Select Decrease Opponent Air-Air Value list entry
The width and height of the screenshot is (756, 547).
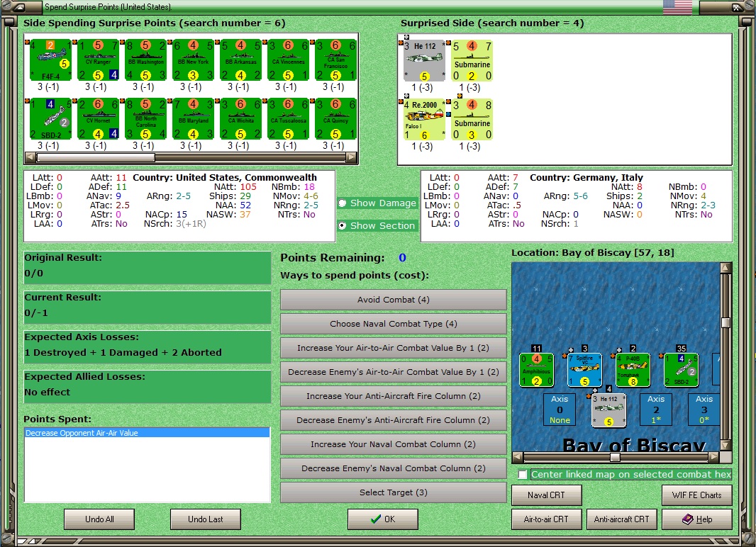tap(147, 433)
